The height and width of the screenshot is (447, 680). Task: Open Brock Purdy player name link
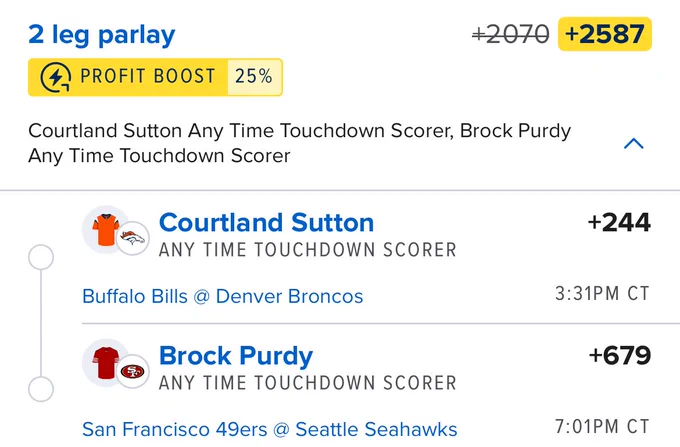pyautogui.click(x=236, y=356)
